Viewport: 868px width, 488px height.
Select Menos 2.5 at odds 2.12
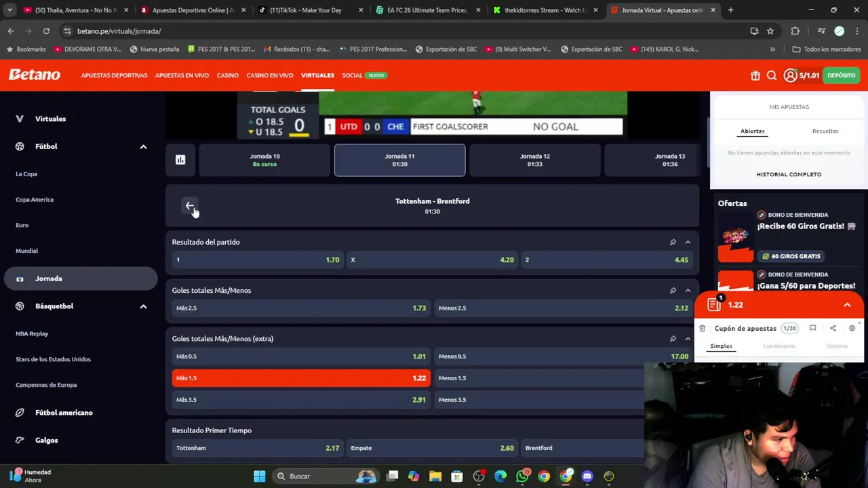tap(563, 308)
